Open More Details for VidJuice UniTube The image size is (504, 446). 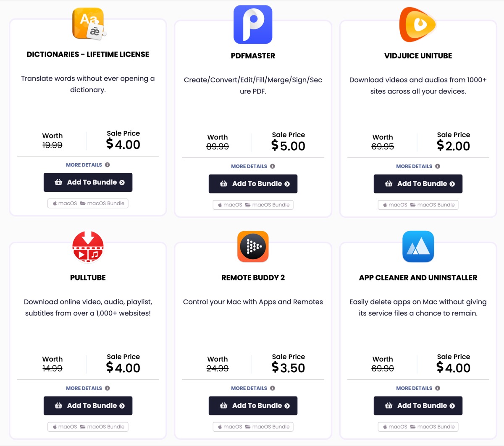(x=414, y=166)
